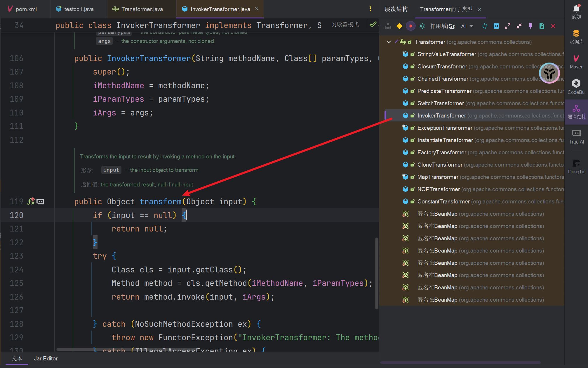Viewport: 588px width, 368px height.
Task: Toggle pin tab icon in hierarchy
Action: pos(530,26)
